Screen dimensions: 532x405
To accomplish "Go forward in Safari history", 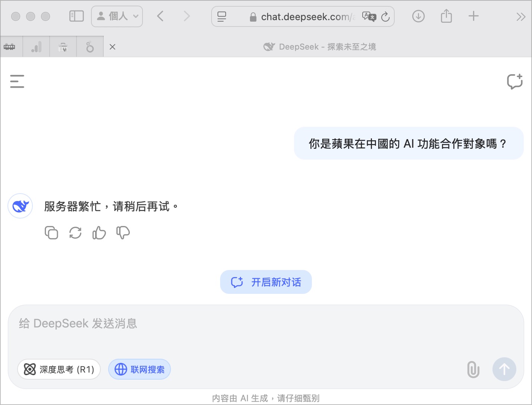I will click(187, 16).
